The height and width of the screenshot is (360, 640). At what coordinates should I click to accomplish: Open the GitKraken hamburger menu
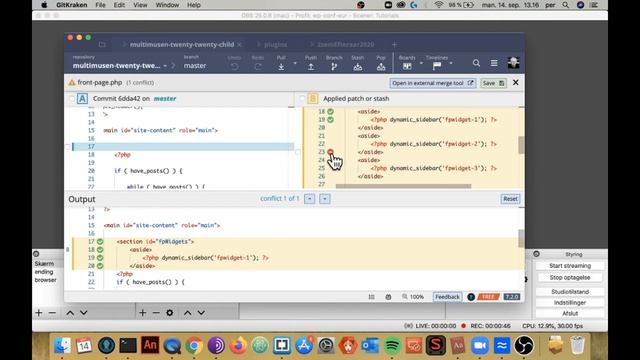point(494,63)
